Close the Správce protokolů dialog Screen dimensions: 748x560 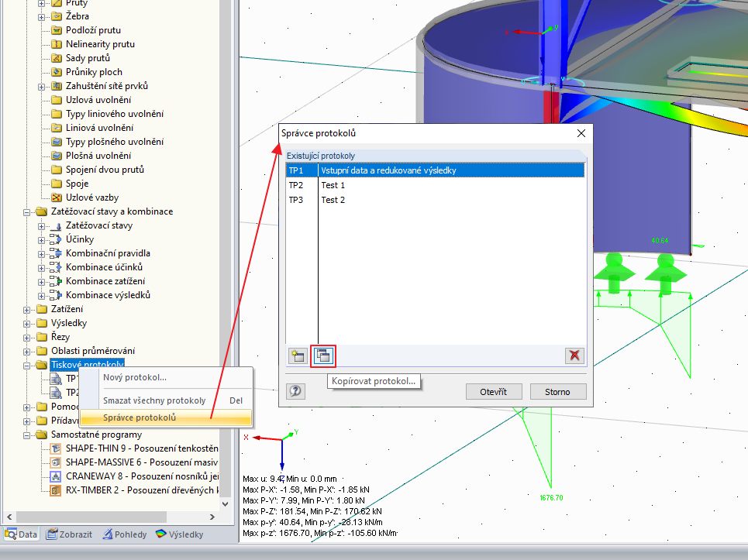581,133
